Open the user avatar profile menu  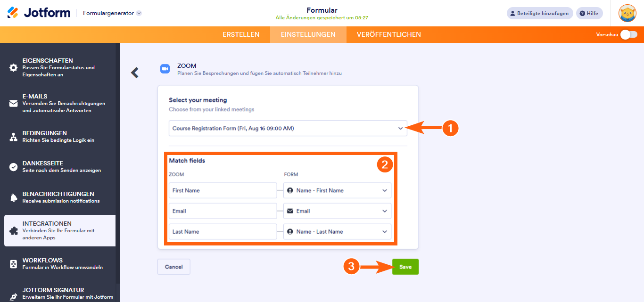[627, 13]
